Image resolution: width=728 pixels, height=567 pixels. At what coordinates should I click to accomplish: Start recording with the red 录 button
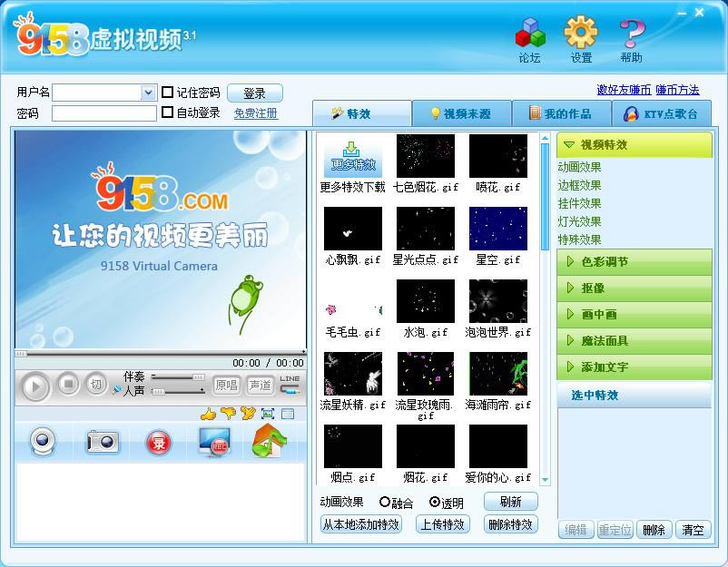click(159, 443)
